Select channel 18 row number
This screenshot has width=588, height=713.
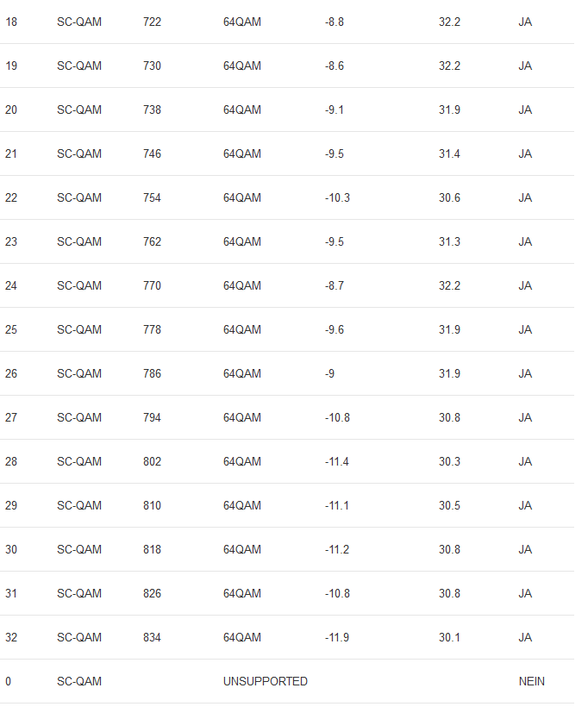11,22
